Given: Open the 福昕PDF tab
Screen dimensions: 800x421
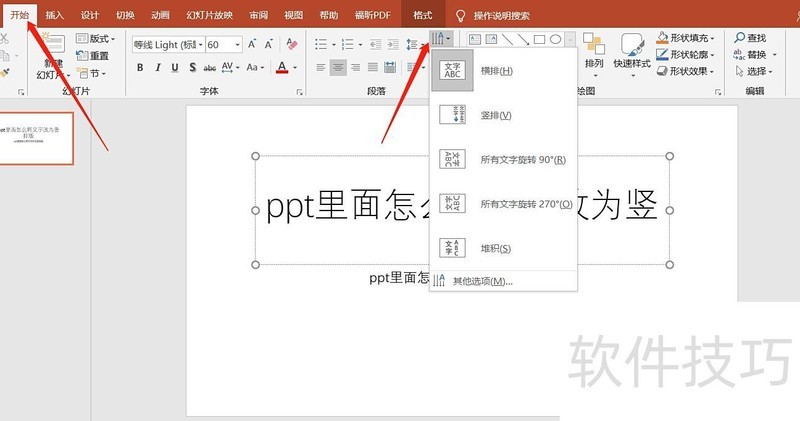Looking at the screenshot, I should pyautogui.click(x=372, y=15).
